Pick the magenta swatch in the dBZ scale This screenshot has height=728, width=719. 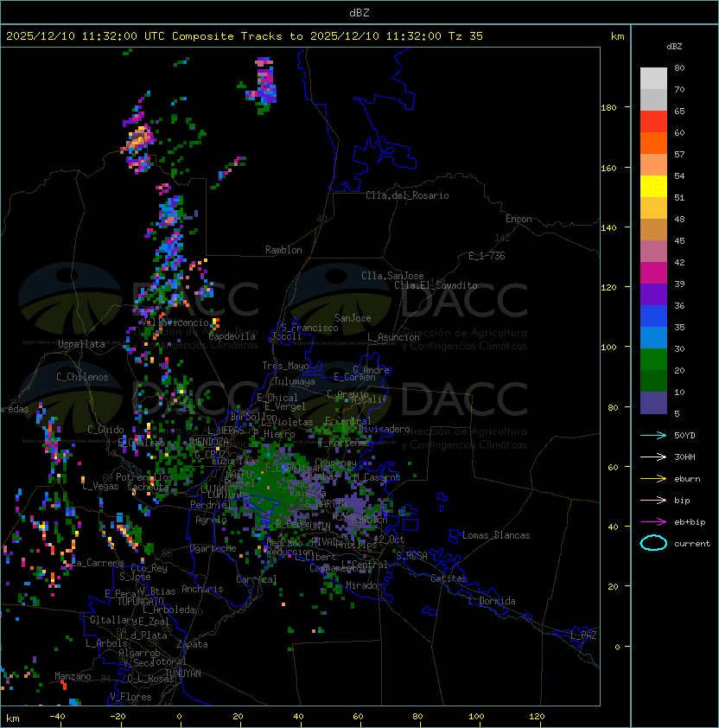tap(653, 273)
